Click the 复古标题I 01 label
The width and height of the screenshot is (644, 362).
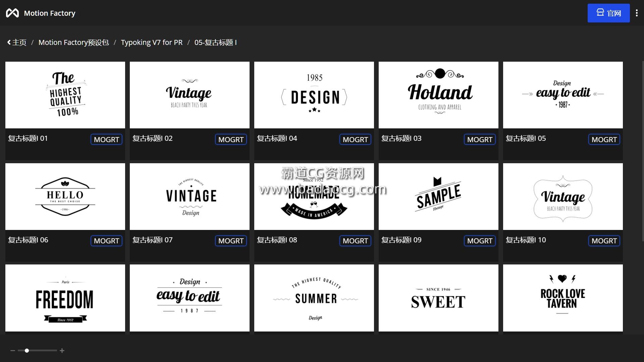pos(28,138)
